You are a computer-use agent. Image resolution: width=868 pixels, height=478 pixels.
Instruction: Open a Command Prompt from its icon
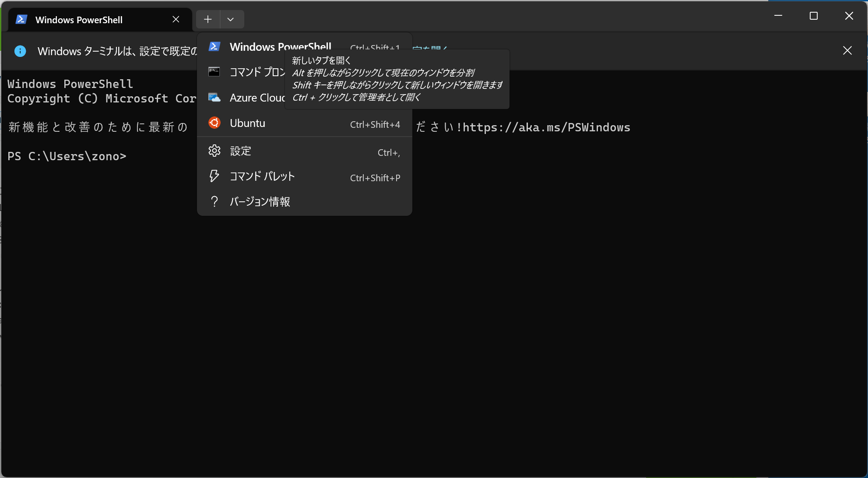coord(214,71)
